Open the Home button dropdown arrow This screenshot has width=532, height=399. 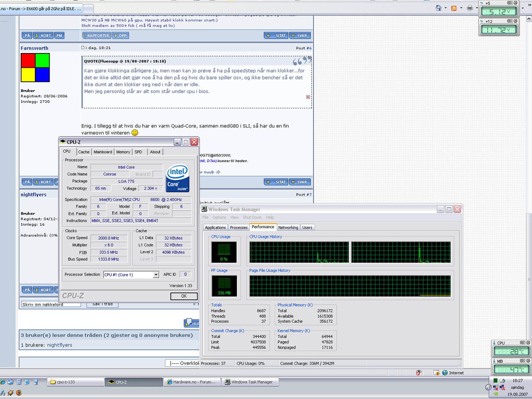pos(446,8)
